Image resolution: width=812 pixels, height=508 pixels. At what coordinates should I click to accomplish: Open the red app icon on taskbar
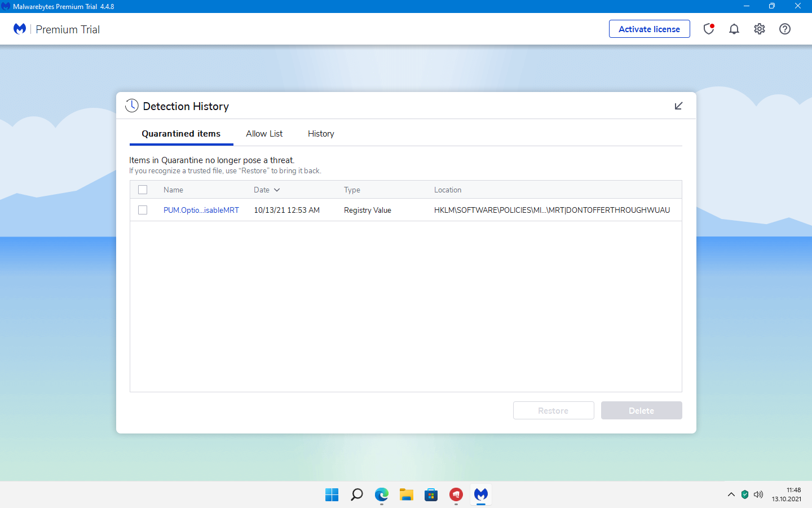click(456, 495)
